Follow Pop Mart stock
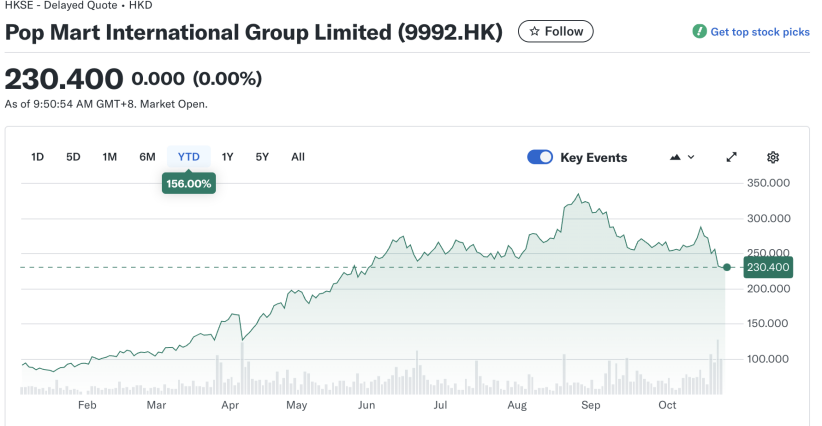822x426 pixels. pyautogui.click(x=555, y=32)
